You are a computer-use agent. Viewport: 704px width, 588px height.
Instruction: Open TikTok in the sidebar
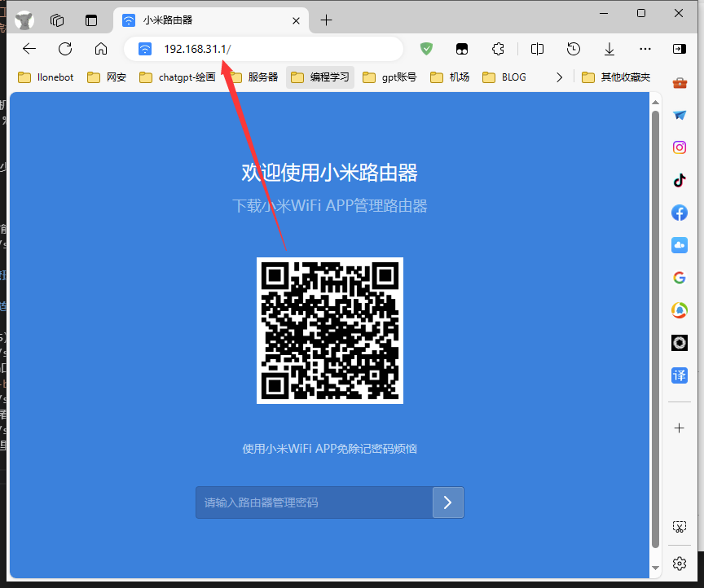coord(679,180)
